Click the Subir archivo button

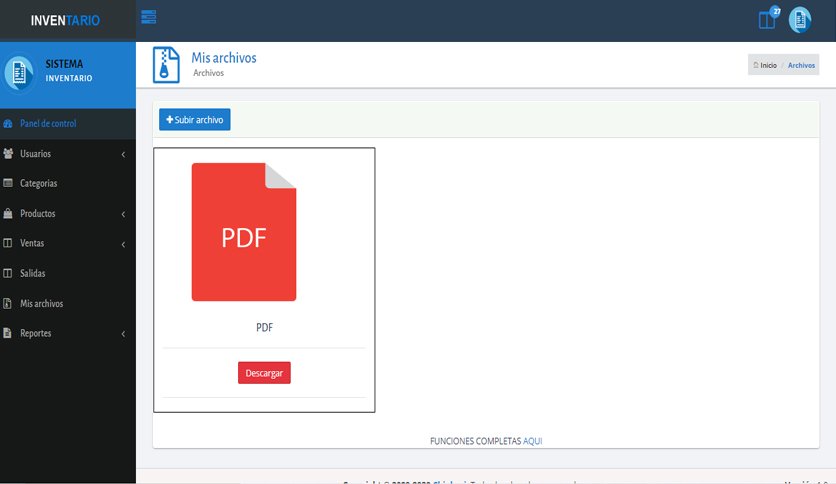click(195, 119)
